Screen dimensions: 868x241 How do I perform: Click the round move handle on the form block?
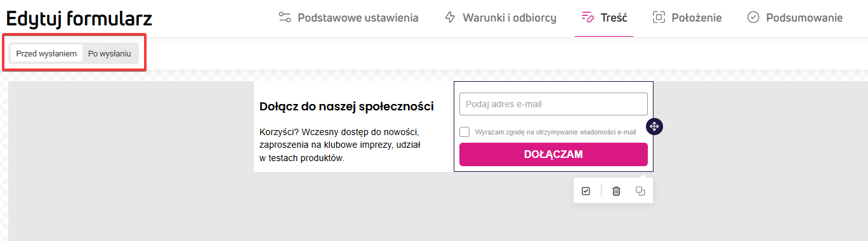click(654, 126)
